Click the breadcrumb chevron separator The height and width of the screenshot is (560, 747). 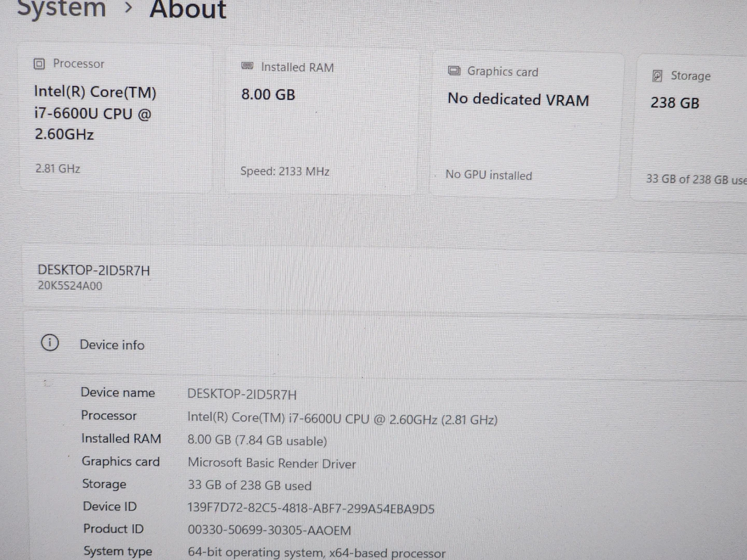(x=129, y=8)
